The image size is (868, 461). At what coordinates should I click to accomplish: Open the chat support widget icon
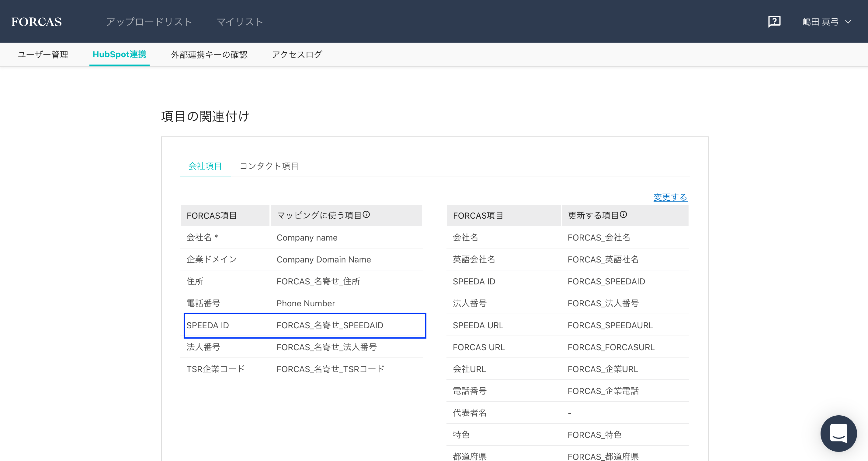point(838,433)
